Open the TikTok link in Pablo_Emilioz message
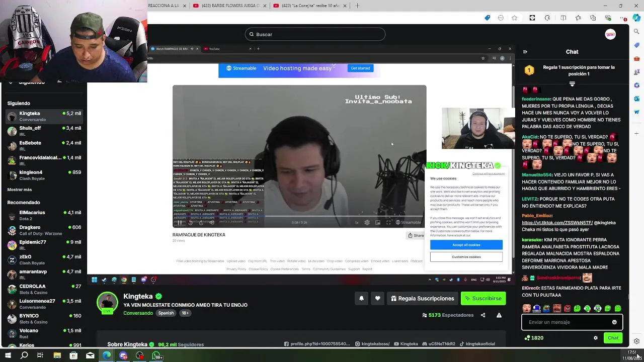 [x=557, y=223]
